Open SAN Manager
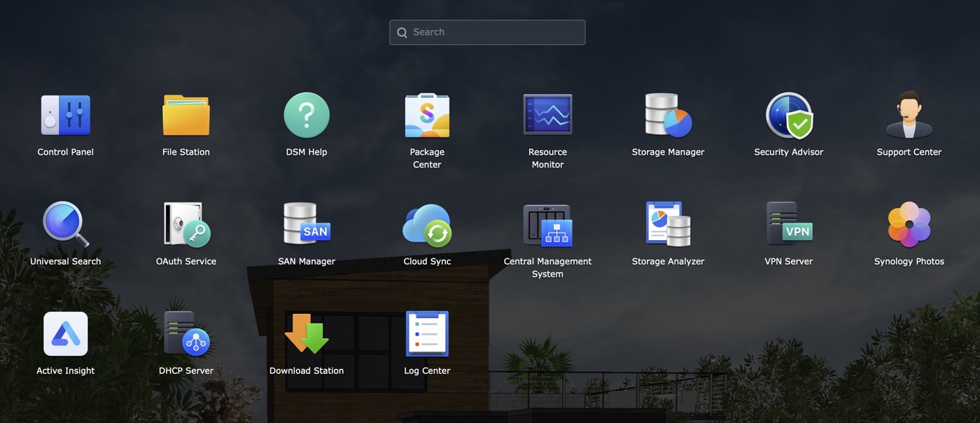The width and height of the screenshot is (980, 423). [x=307, y=225]
